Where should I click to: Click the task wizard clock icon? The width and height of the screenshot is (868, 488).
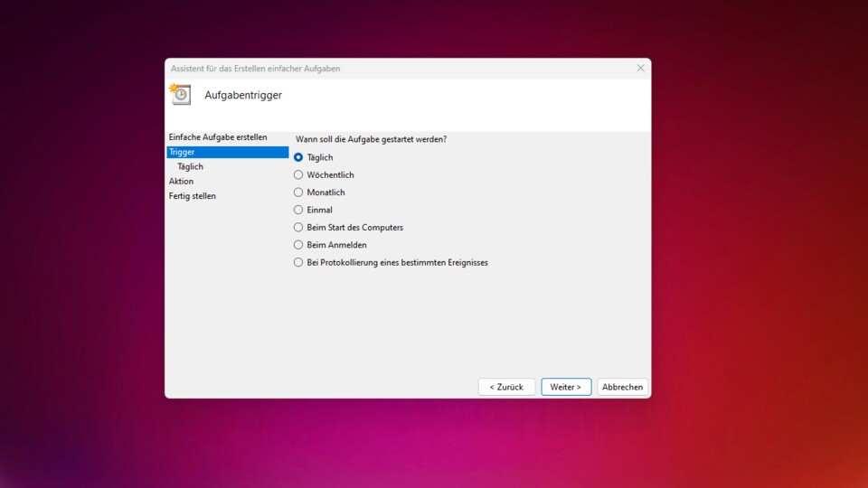180,94
